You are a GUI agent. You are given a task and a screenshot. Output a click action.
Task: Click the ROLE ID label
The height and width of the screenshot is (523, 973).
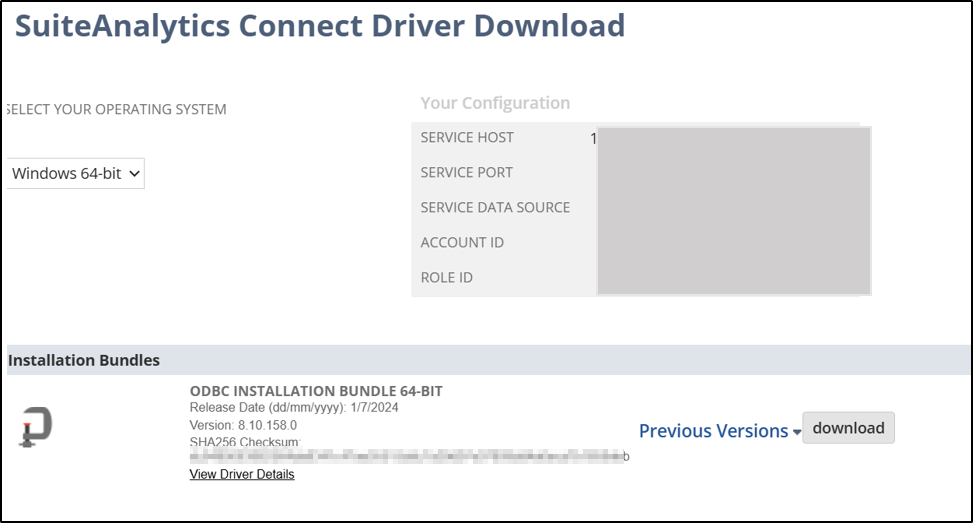click(x=447, y=278)
